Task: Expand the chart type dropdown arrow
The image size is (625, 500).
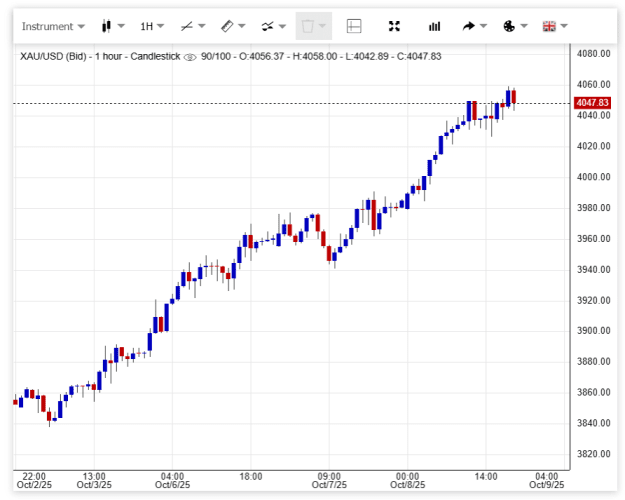Action: pyautogui.click(x=121, y=26)
